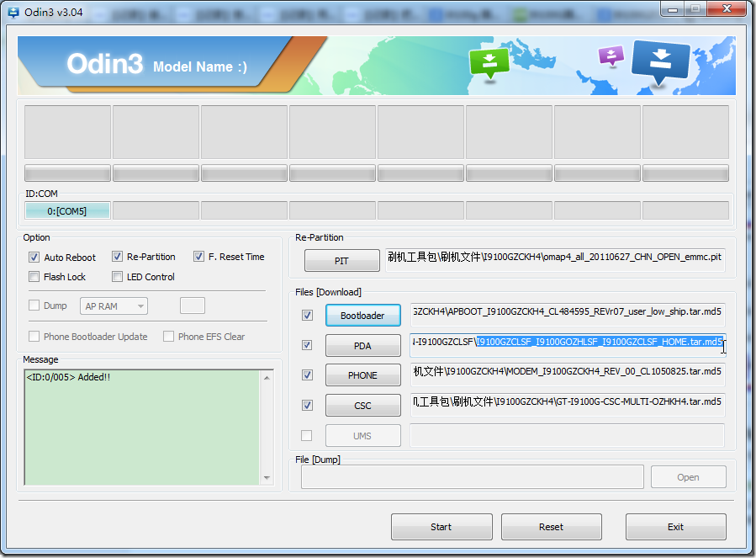Click the highlighted PDA file path field
The height and width of the screenshot is (558, 756).
pyautogui.click(x=568, y=345)
